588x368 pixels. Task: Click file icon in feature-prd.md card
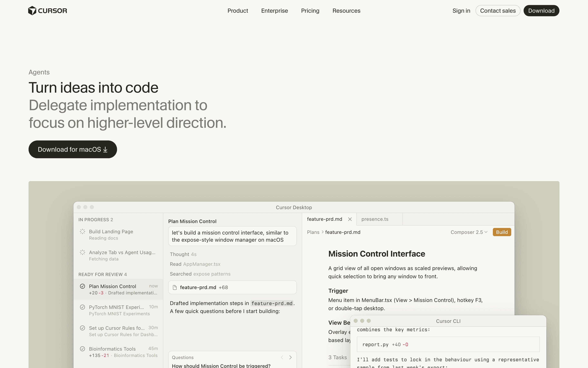[x=174, y=287]
